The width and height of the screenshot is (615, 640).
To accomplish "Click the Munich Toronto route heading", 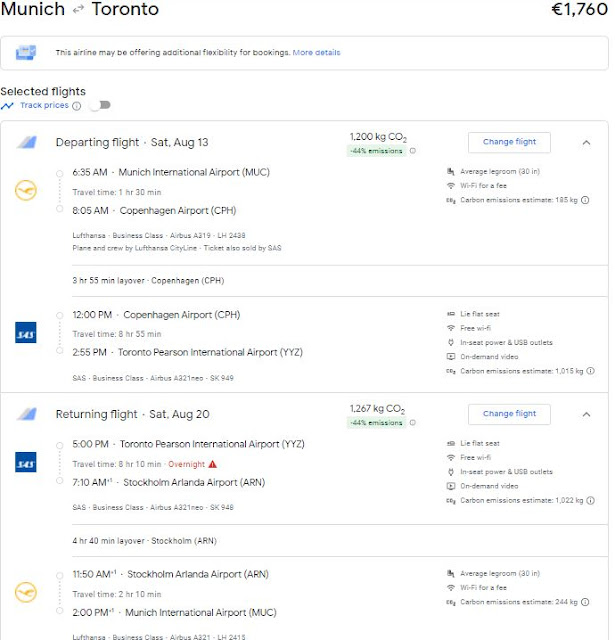I will [x=80, y=9].
